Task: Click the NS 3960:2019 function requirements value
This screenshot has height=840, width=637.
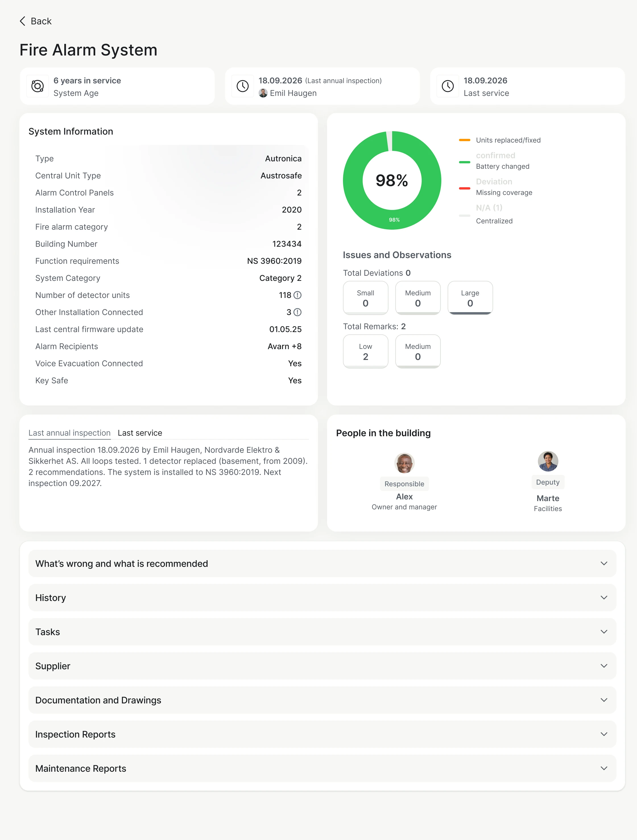Action: 274,261
